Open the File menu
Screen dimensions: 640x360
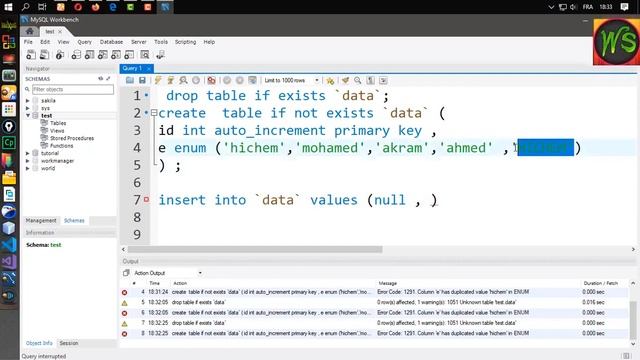tap(28, 42)
